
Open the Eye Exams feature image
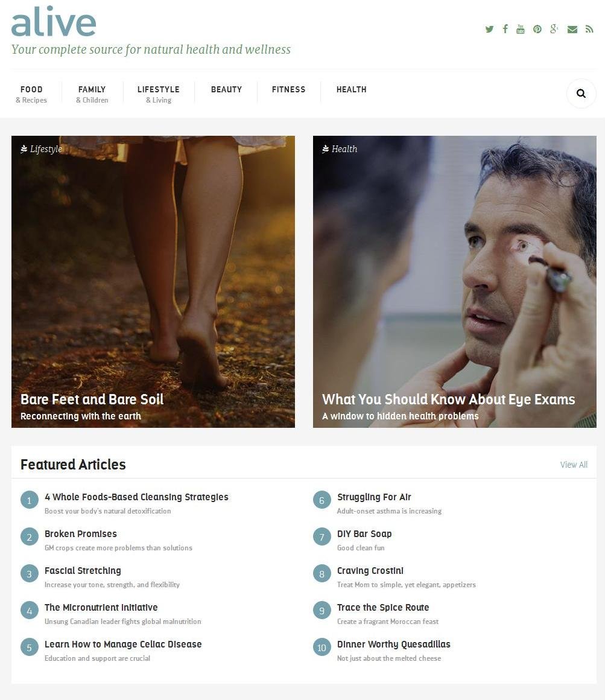[455, 282]
